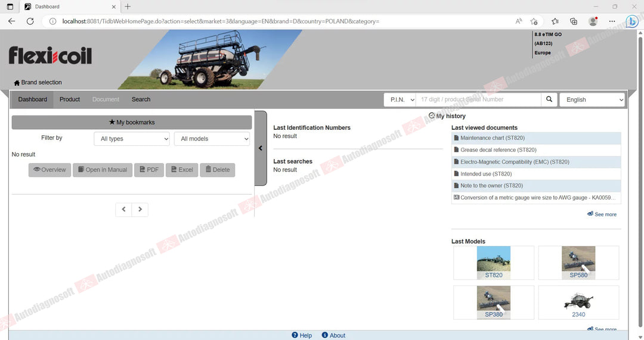The image size is (644, 340).
Task: Open the English language dropdown
Action: click(592, 99)
